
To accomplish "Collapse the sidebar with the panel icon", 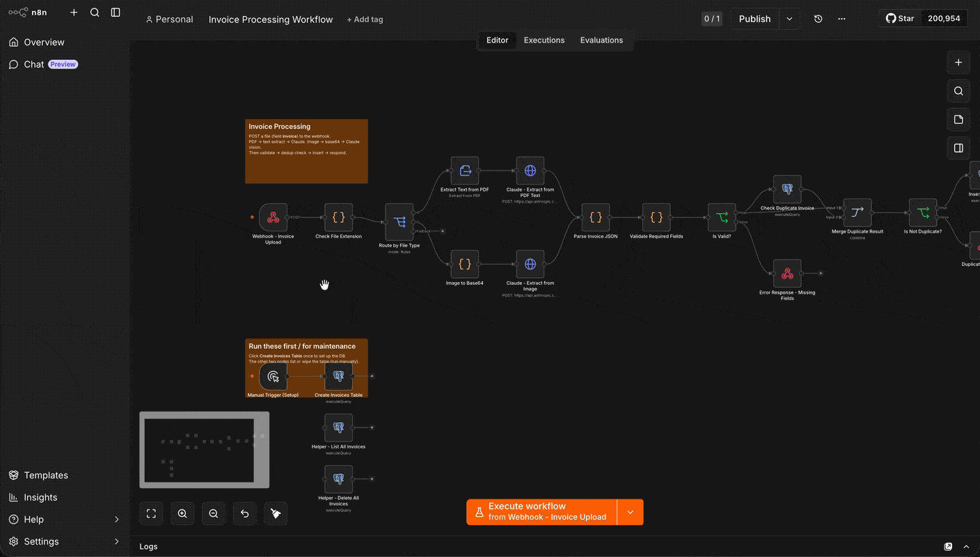I will [x=116, y=13].
